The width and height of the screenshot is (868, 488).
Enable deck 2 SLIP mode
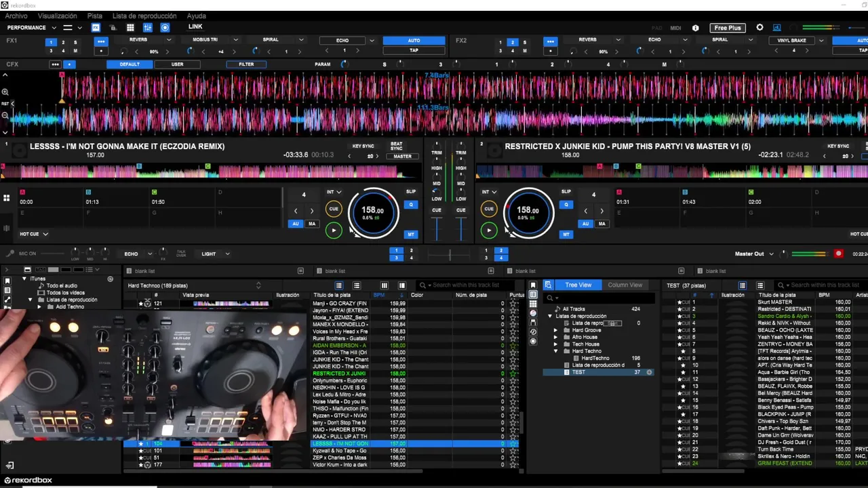pyautogui.click(x=566, y=192)
